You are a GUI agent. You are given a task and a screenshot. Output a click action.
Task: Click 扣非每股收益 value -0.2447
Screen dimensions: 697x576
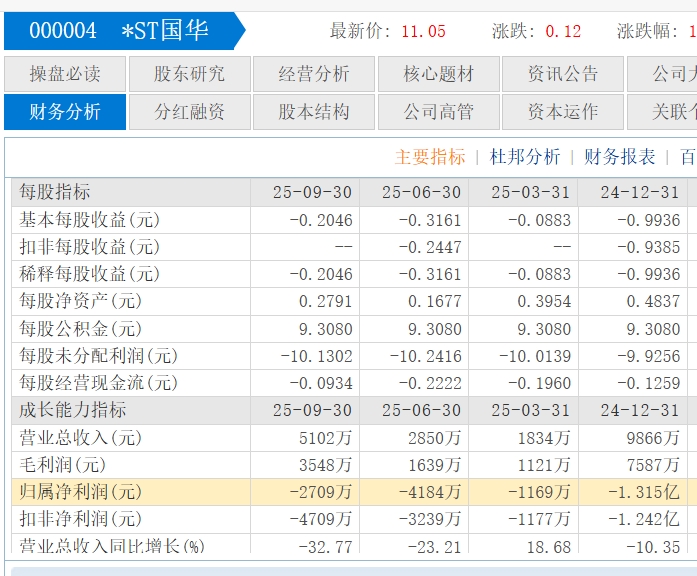(x=430, y=247)
